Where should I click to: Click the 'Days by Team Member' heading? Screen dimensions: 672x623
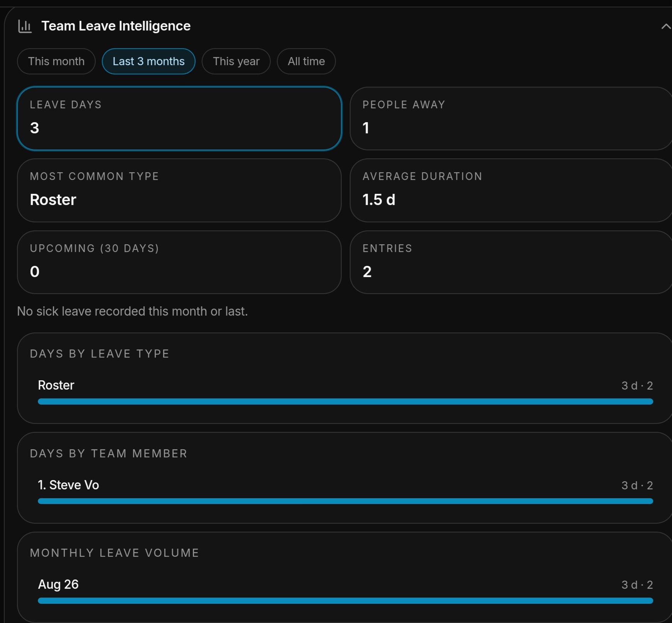tap(109, 453)
